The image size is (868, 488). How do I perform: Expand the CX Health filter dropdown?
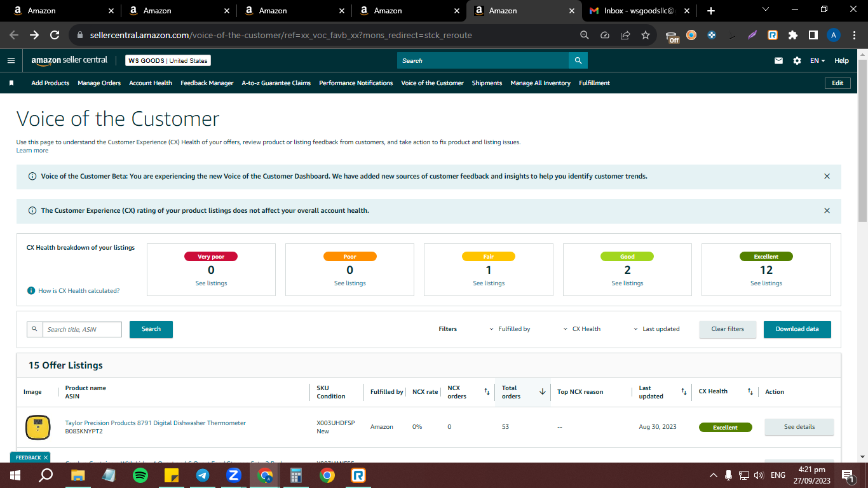pos(582,329)
